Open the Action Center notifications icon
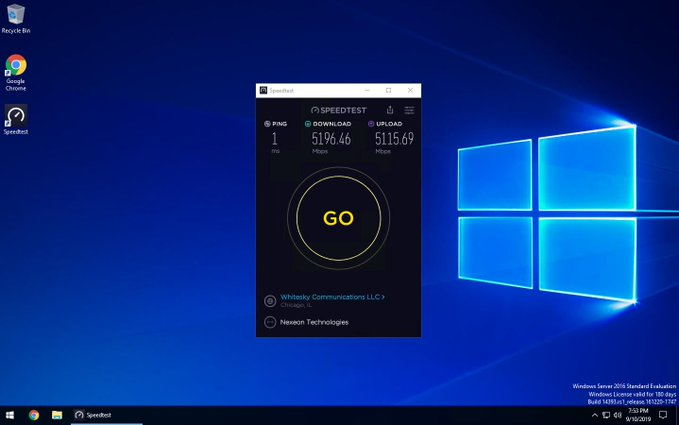Viewport: 679px width, 425px height. (663, 415)
